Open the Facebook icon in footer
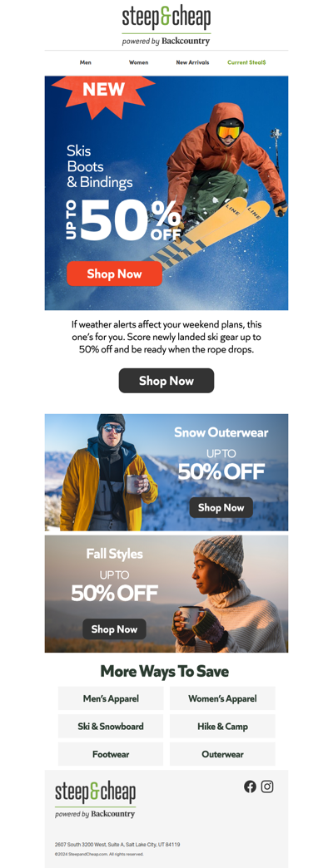The image size is (333, 868). click(250, 786)
